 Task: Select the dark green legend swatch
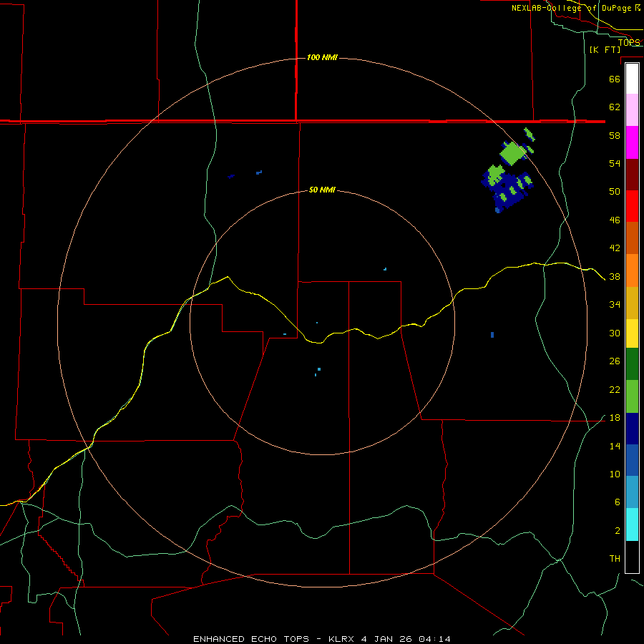pos(632,364)
